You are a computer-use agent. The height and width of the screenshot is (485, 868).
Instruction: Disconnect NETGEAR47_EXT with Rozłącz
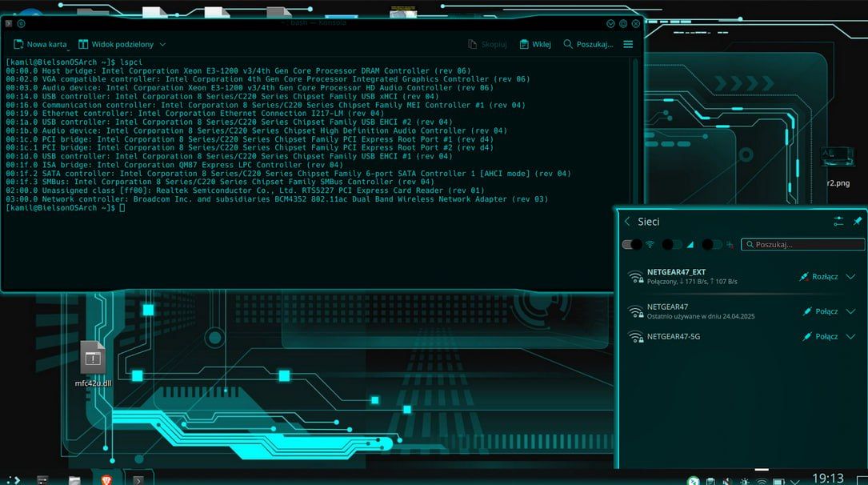coord(818,276)
